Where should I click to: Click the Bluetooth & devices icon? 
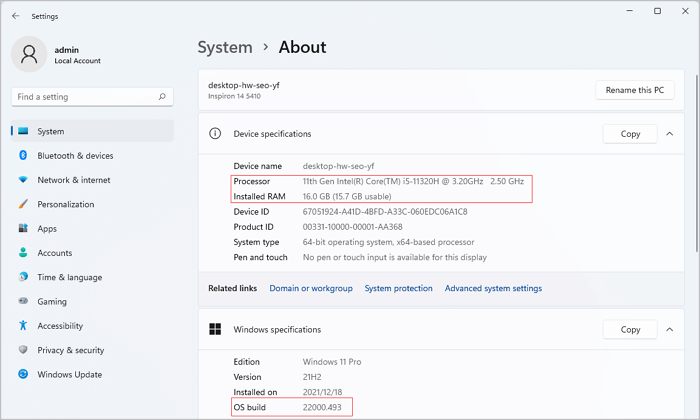click(x=23, y=156)
